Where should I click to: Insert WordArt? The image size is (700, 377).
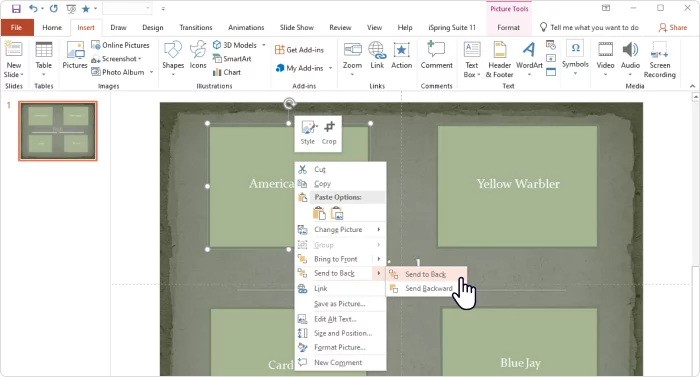click(x=529, y=58)
